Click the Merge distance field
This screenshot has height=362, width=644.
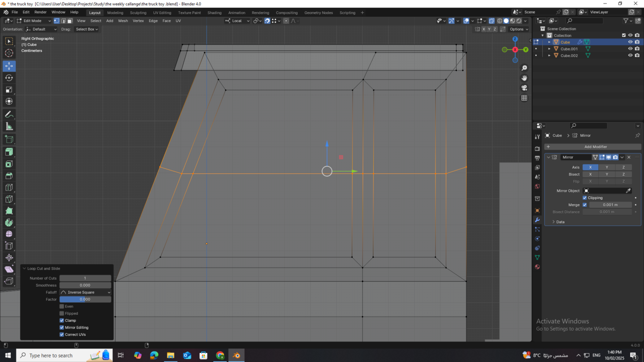click(x=610, y=205)
